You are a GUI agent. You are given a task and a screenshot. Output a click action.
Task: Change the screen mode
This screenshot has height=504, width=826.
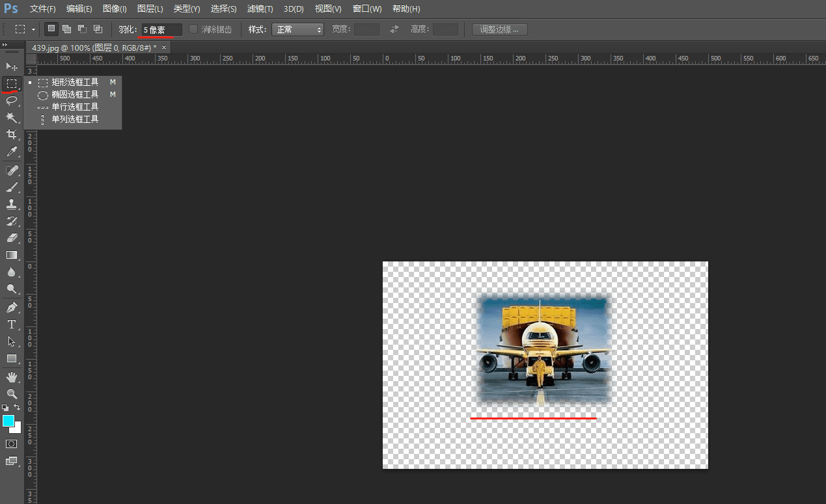click(x=12, y=461)
